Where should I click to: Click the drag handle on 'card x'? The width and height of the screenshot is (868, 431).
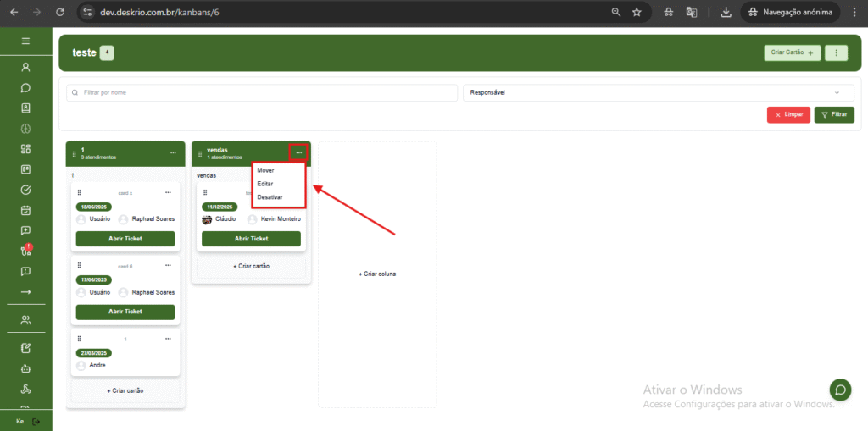(79, 193)
